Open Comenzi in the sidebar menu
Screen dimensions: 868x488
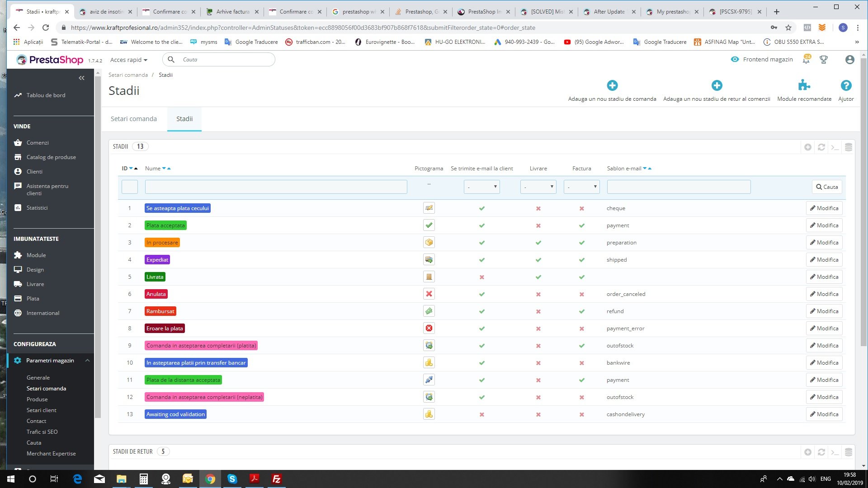[x=38, y=143]
